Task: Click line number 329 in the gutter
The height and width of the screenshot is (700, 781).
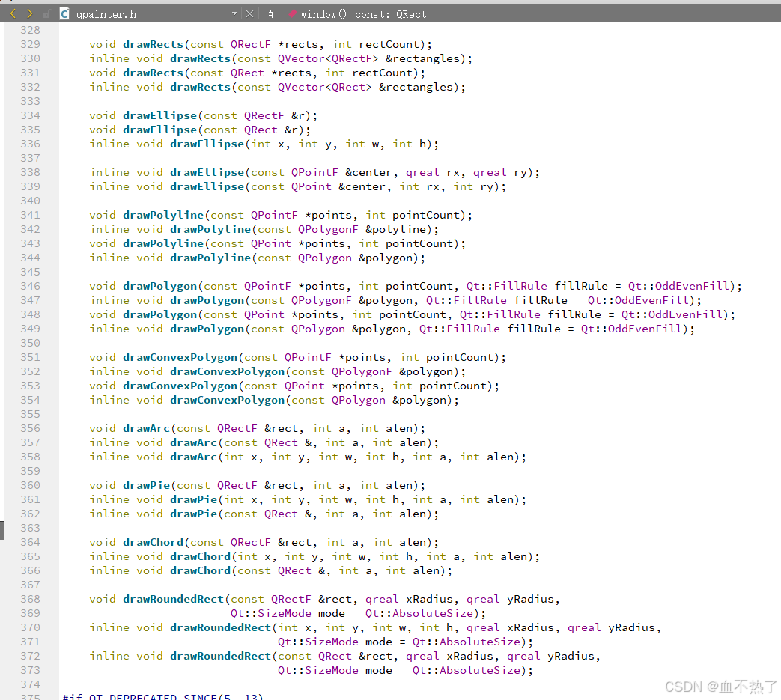Action: [x=31, y=44]
